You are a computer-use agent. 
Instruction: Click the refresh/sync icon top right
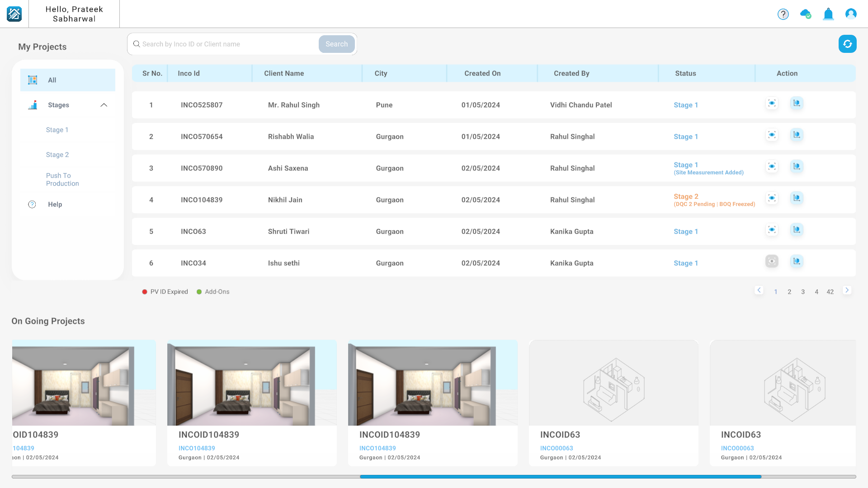[847, 43]
